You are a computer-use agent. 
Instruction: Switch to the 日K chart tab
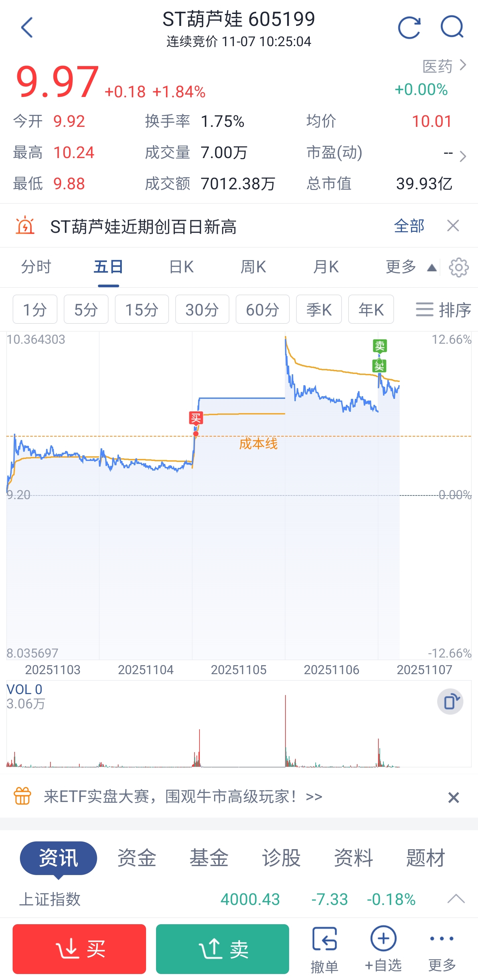[181, 267]
